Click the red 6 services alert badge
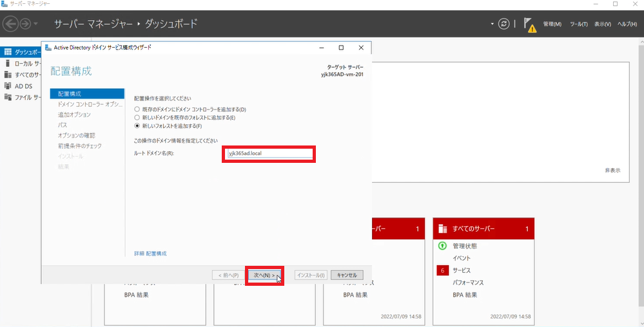Viewport: 644px width, 327px height. (442, 270)
